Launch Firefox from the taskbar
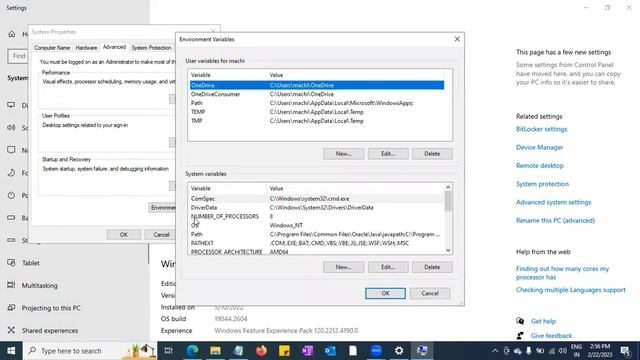Image resolution: width=640 pixels, height=360 pixels. point(261,351)
